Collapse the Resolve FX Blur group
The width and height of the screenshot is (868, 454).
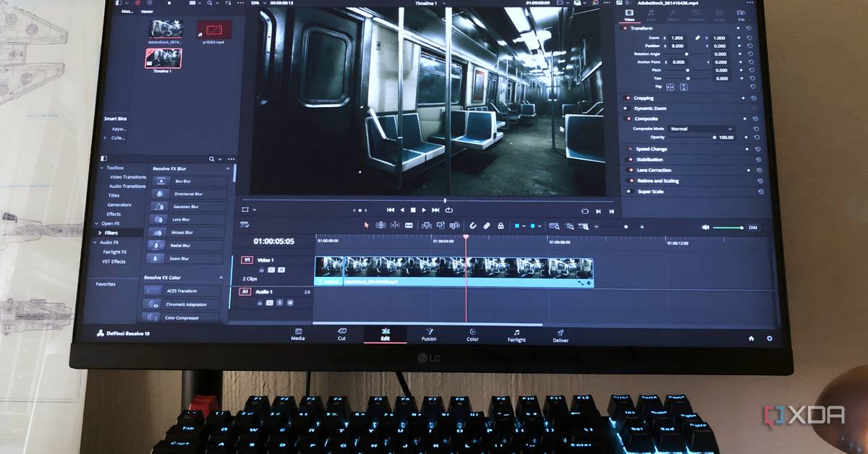228,168
